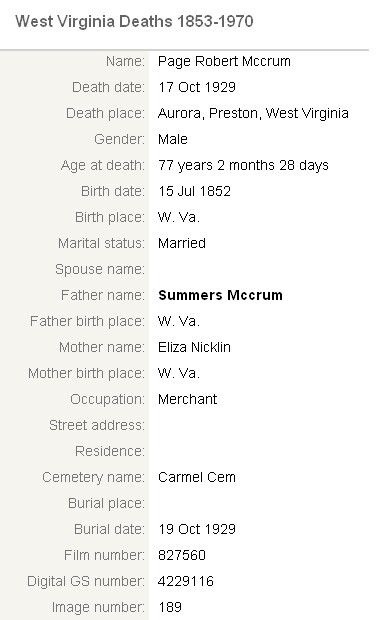Click the West Virginia Deaths 1853-1970 heading
Viewport: 376px width, 620px height.
(134, 21)
